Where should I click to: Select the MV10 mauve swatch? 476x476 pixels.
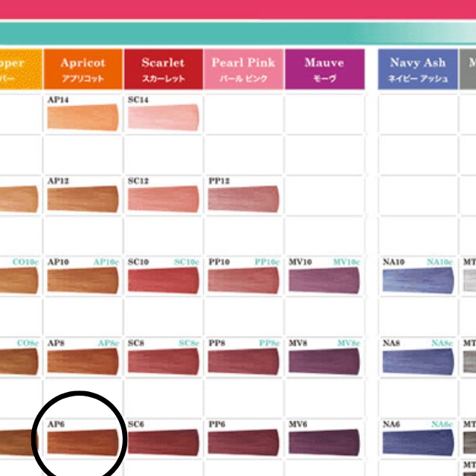pyautogui.click(x=324, y=280)
